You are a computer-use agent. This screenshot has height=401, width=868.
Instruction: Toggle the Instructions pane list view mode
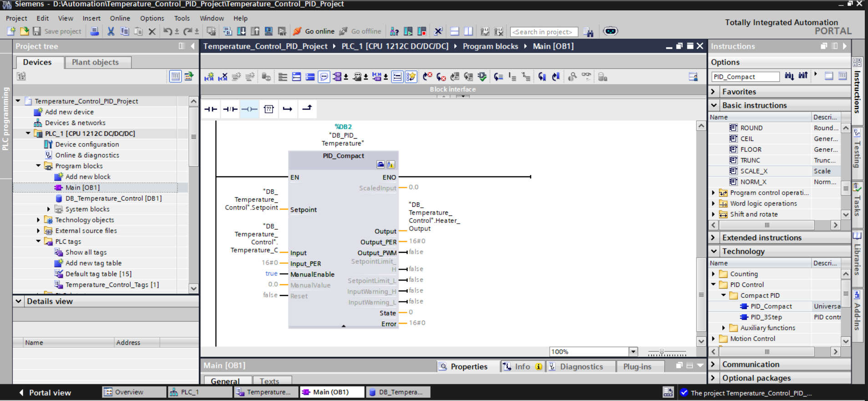point(843,76)
